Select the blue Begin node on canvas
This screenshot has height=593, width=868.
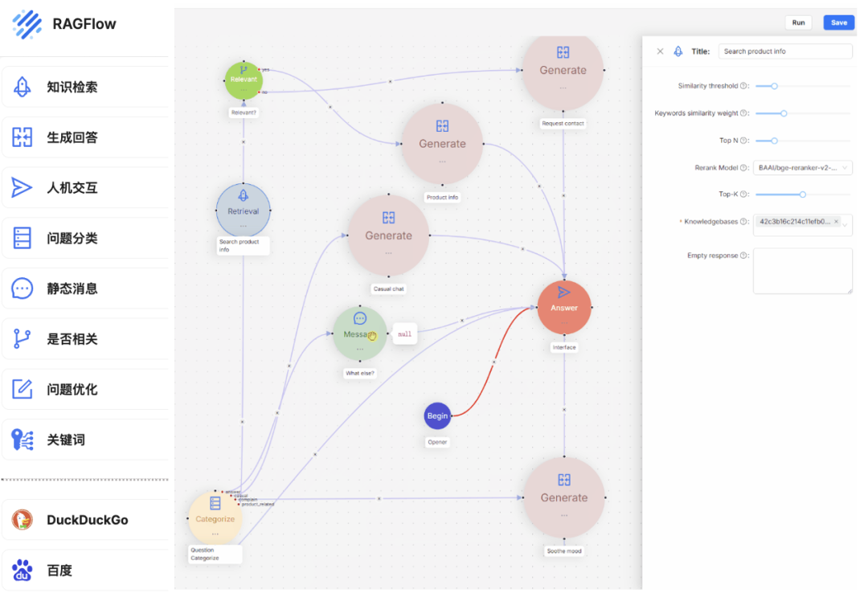click(x=437, y=416)
